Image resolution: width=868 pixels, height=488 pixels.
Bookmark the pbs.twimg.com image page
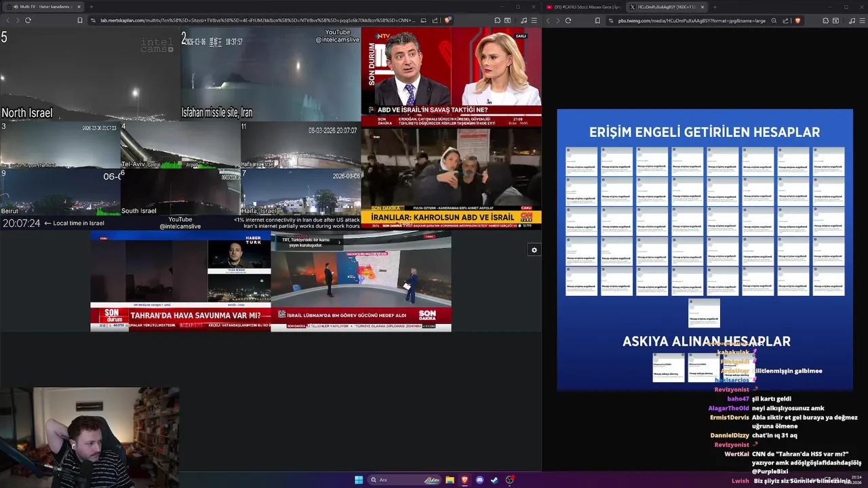click(x=597, y=20)
